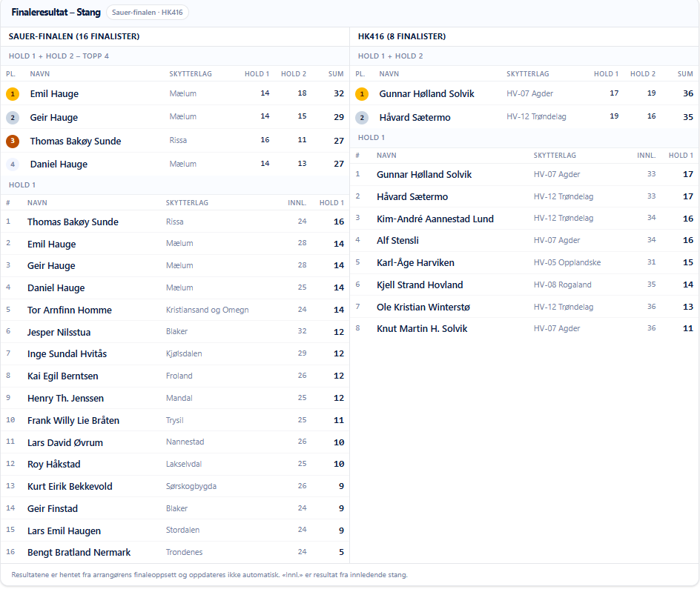Click the bronze place 3 badge for Thomas Bakøy Sunde

pyautogui.click(x=13, y=142)
